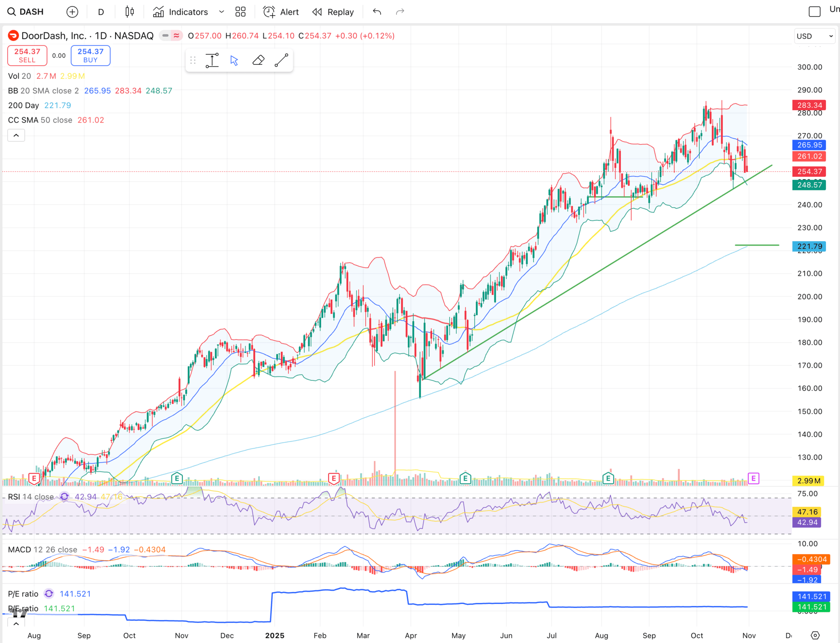
Task: Open the candlestick chart style icon
Action: 129,12
